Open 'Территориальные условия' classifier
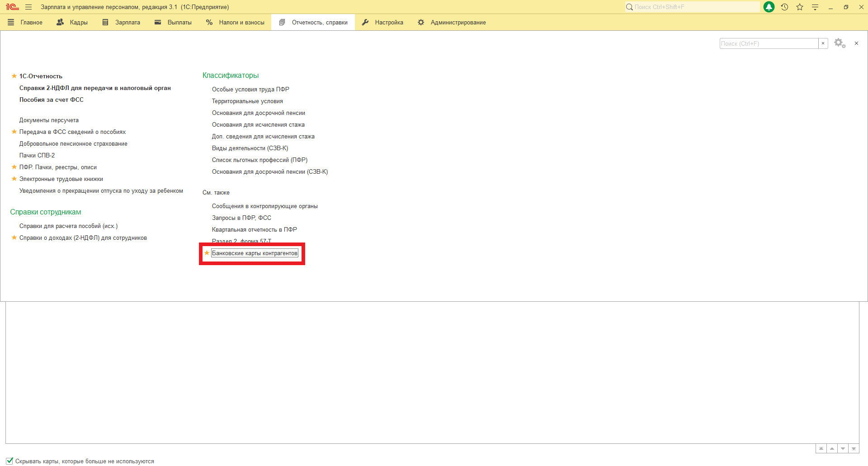The image size is (868, 466). tap(247, 101)
